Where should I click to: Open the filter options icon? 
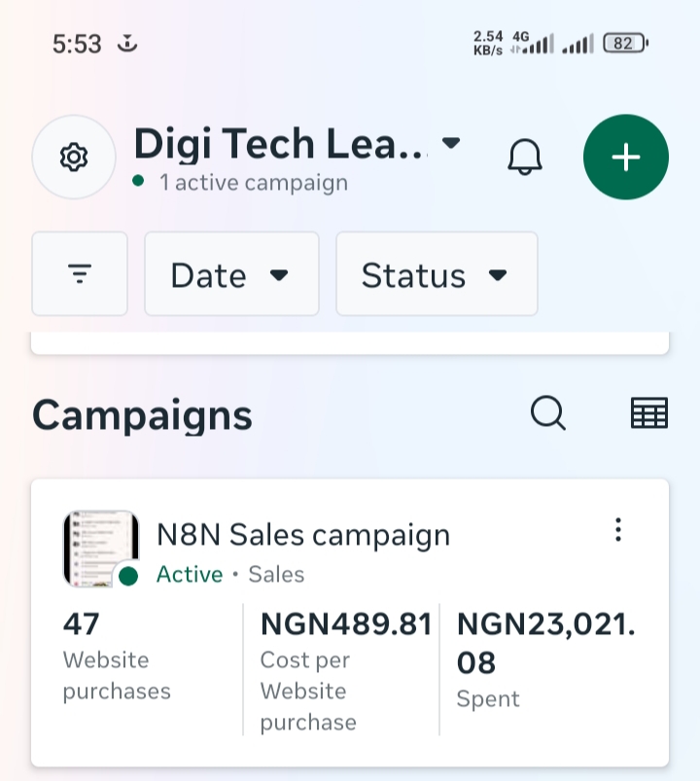click(80, 273)
